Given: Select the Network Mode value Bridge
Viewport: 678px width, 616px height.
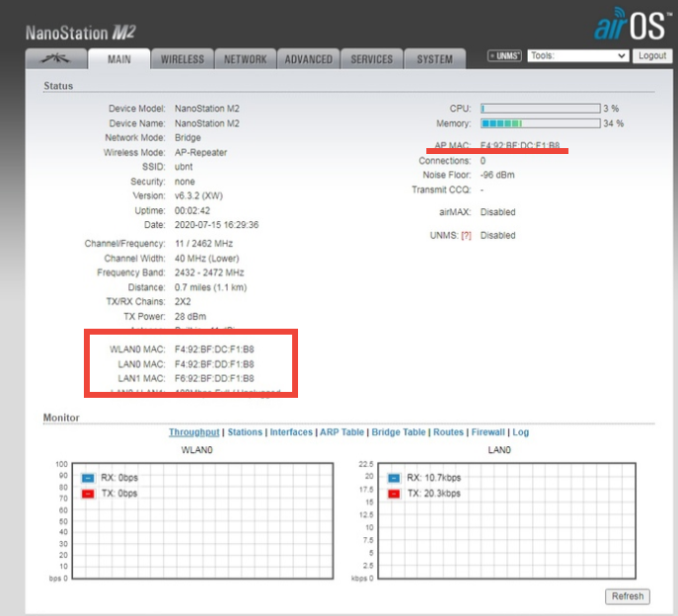Looking at the screenshot, I should click(x=188, y=138).
